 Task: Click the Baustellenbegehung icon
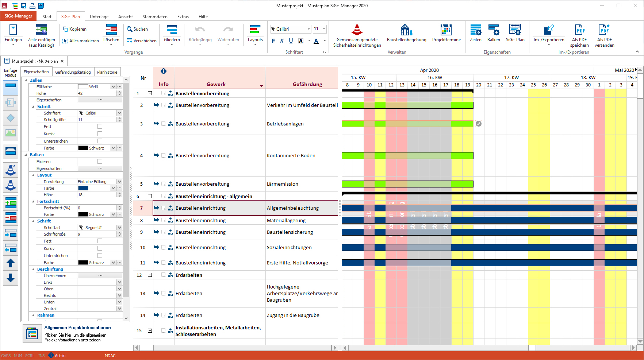tap(406, 35)
